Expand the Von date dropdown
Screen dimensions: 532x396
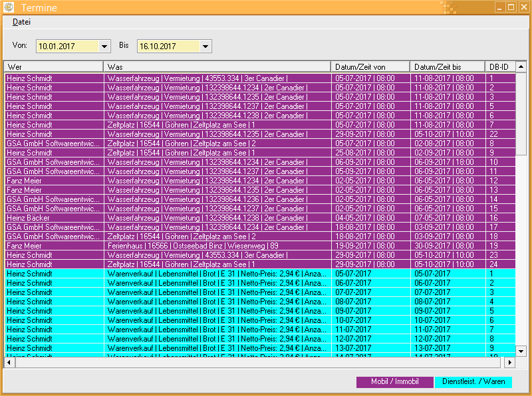[104, 47]
